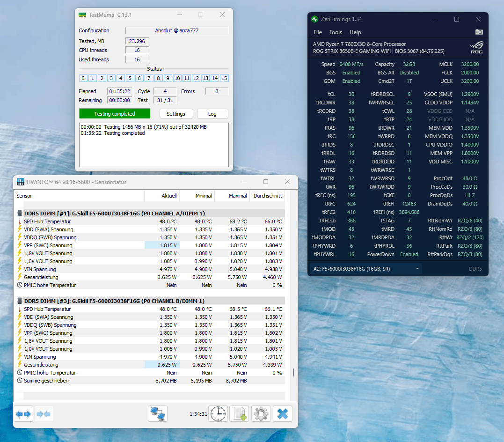The image size is (504, 442).
Task: Click TestMem5 thread status box 7
Action: point(148,78)
